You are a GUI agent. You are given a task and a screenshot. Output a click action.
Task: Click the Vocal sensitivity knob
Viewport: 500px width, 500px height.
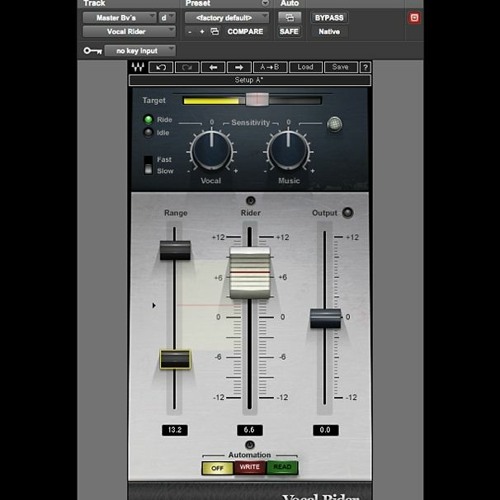[x=212, y=151]
